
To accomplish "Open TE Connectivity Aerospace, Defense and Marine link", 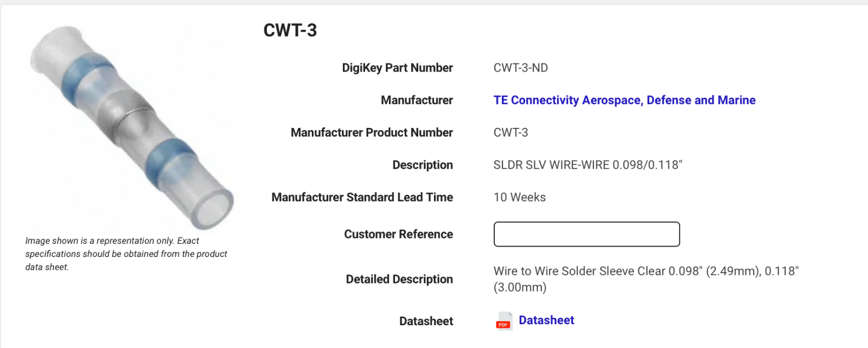I will (624, 100).
